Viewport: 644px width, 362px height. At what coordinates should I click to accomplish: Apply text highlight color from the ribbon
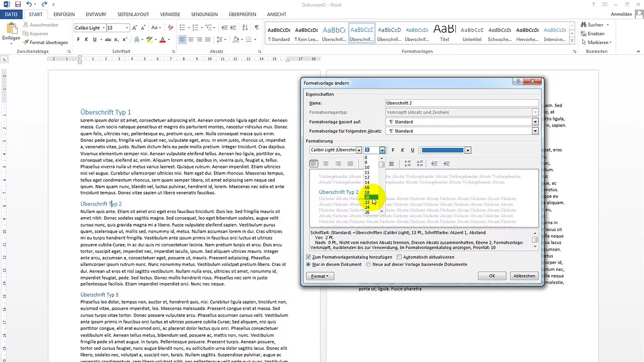[149, 39]
